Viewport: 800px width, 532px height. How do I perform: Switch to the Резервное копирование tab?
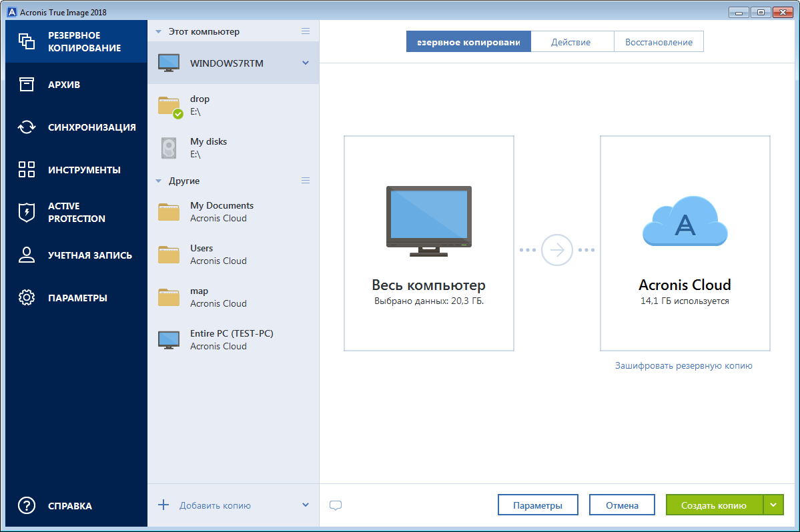click(x=468, y=42)
